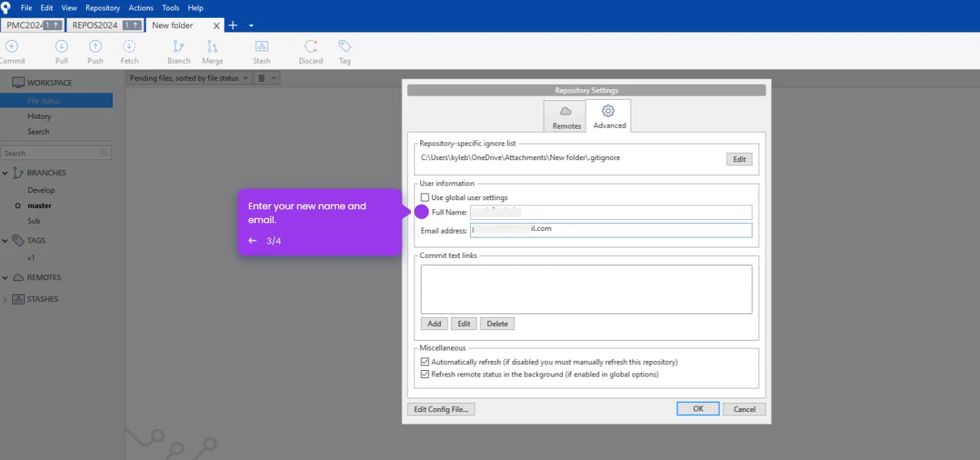Click the Edit Config File button
The height and width of the screenshot is (460, 980).
pos(441,409)
